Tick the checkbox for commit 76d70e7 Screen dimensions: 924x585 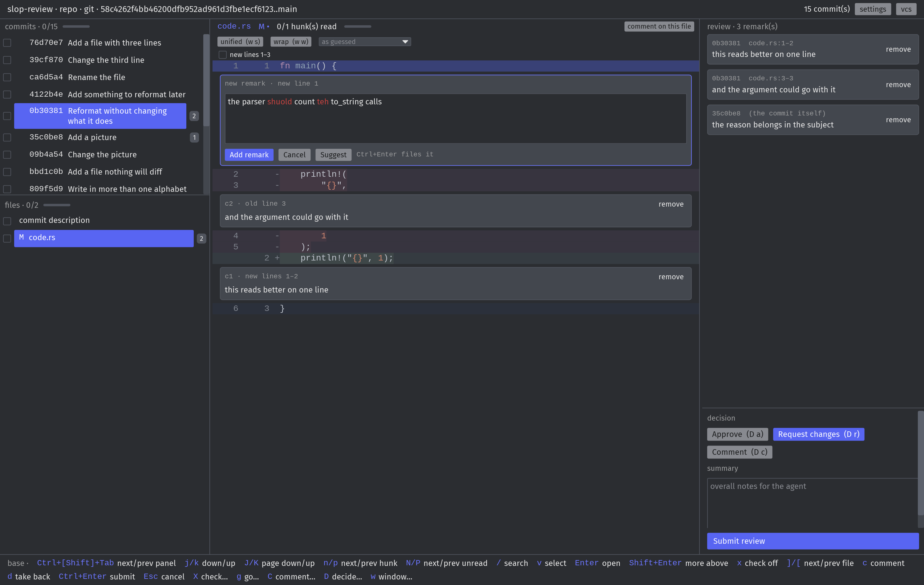pos(7,43)
